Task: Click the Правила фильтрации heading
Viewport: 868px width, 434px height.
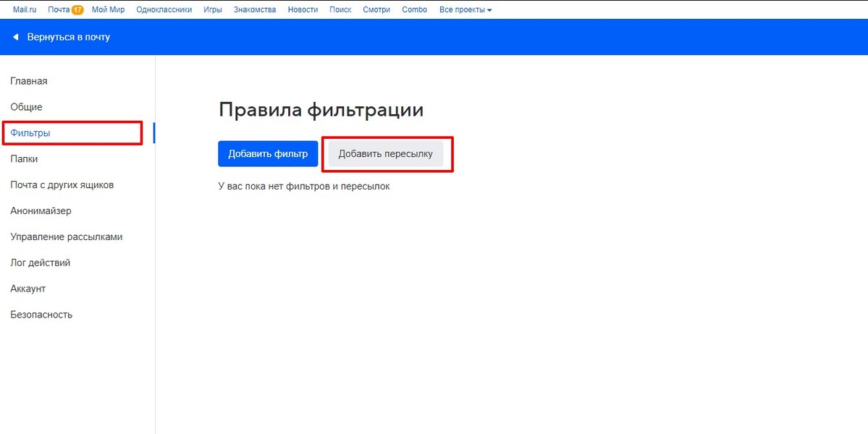Action: click(321, 110)
